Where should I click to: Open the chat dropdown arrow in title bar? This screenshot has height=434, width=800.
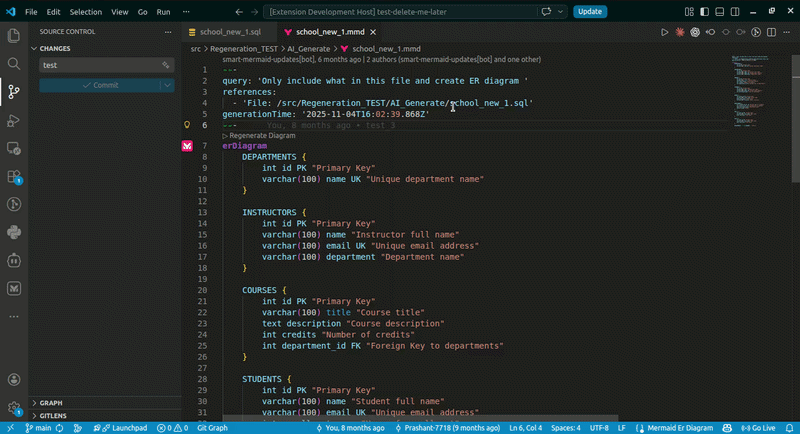pyautogui.click(x=560, y=12)
